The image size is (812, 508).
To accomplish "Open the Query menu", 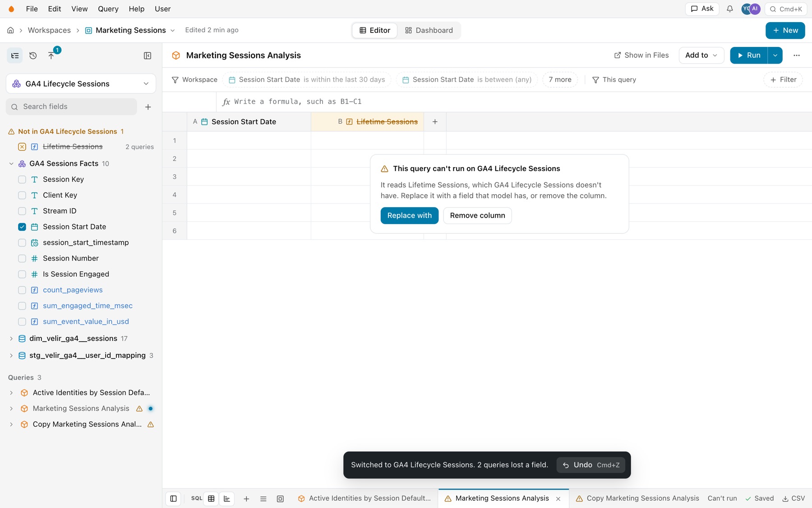I will (108, 9).
